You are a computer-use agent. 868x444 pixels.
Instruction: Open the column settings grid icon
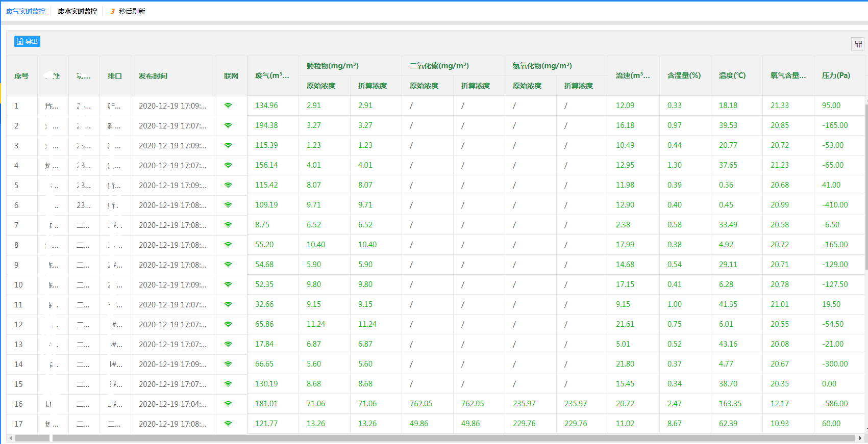click(x=858, y=44)
